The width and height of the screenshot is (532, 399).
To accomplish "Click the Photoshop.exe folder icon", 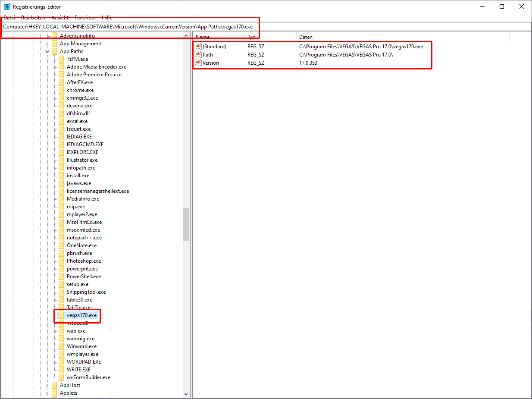I will pos(61,261).
